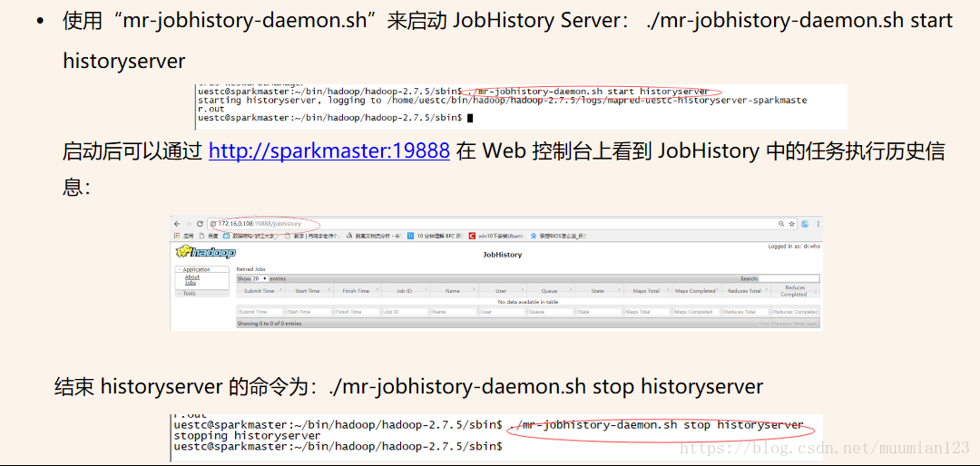Click the Queue filter box
Image resolution: width=980 pixels, height=466 pixels.
551,312
